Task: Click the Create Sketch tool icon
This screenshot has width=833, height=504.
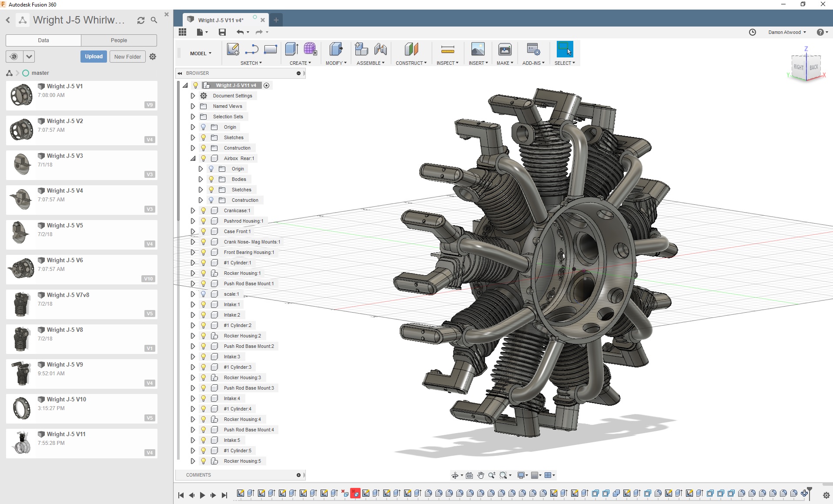Action: 233,49
